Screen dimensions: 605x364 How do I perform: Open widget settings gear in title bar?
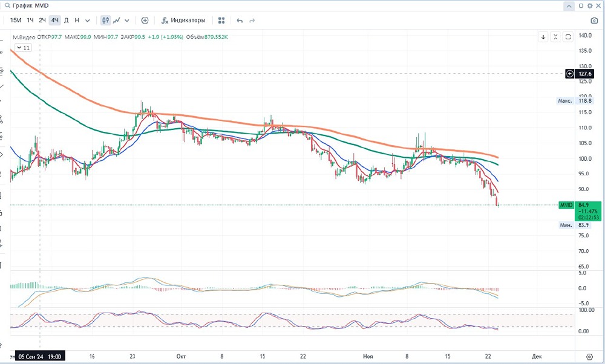(589, 6)
